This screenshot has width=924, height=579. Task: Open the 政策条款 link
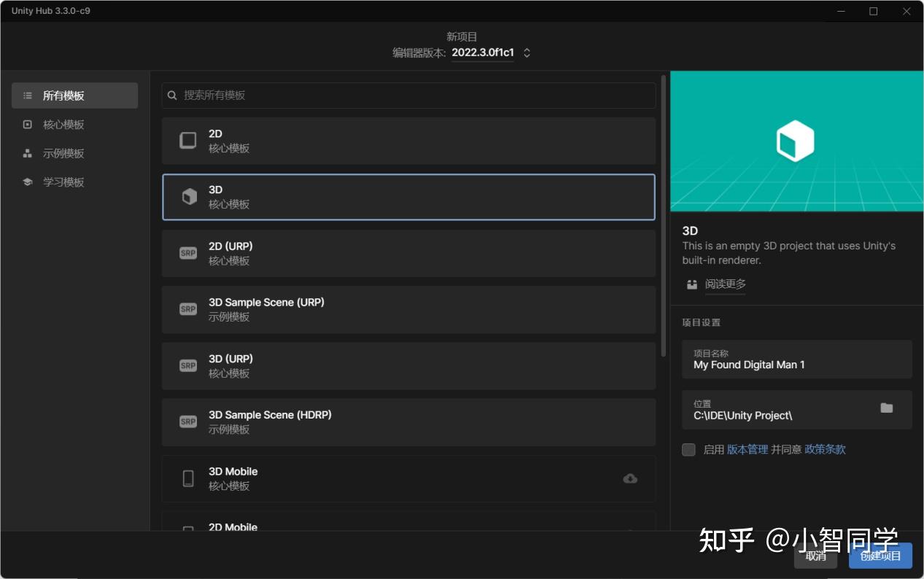coord(824,449)
